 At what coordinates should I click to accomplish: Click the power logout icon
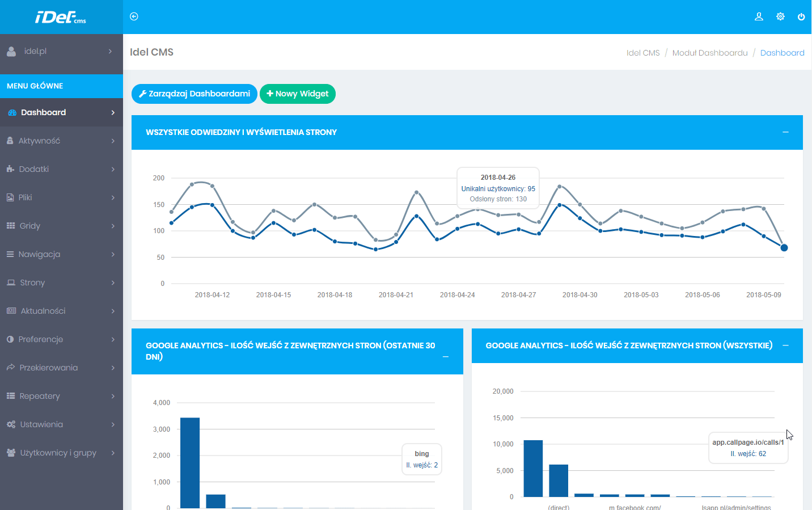pyautogui.click(x=801, y=16)
